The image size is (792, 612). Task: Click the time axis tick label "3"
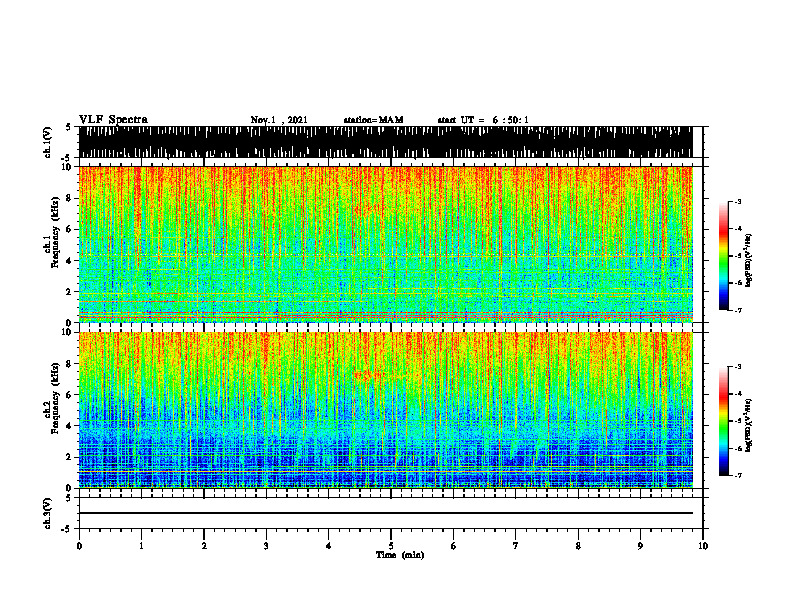(x=266, y=546)
